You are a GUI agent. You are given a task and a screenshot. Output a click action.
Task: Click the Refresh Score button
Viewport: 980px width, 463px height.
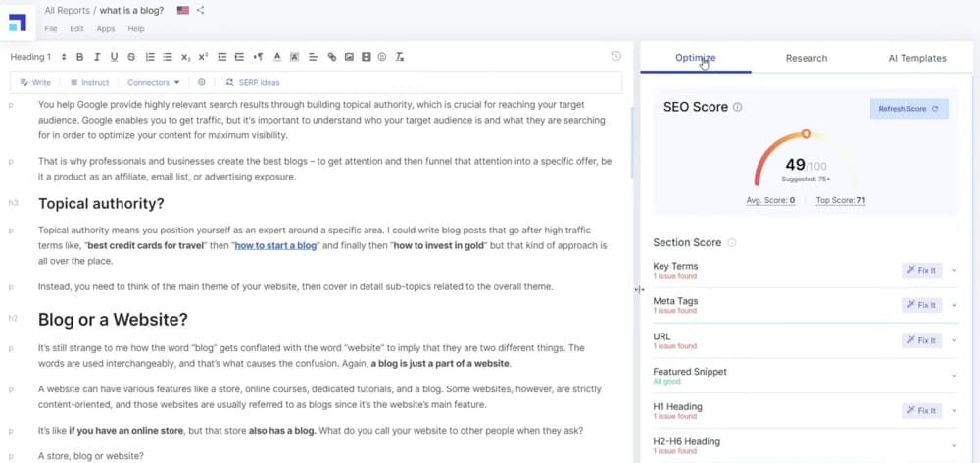(x=908, y=109)
